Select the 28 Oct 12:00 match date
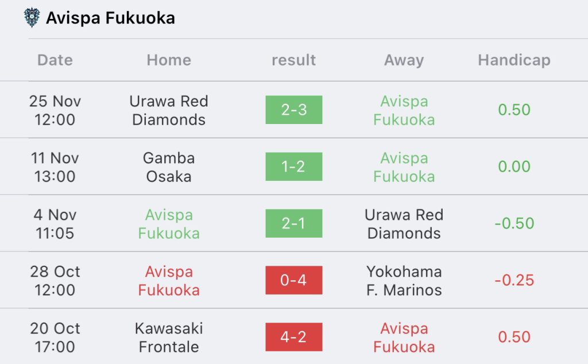The width and height of the screenshot is (588, 364). [x=55, y=281]
